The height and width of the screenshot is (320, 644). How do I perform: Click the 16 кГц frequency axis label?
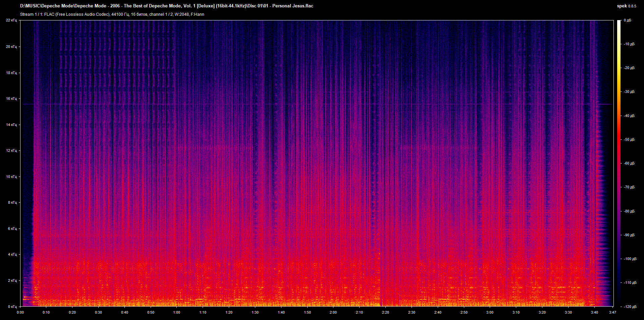click(11, 99)
